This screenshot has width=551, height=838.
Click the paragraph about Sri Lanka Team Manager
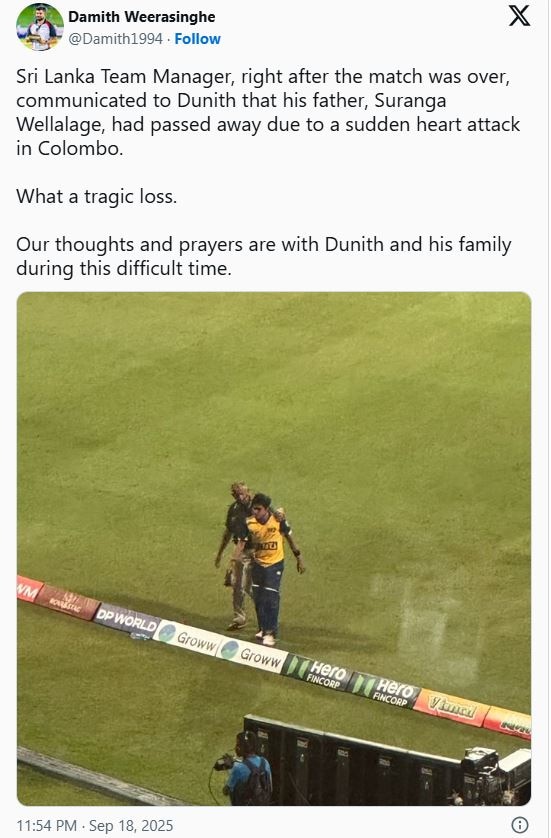(268, 112)
